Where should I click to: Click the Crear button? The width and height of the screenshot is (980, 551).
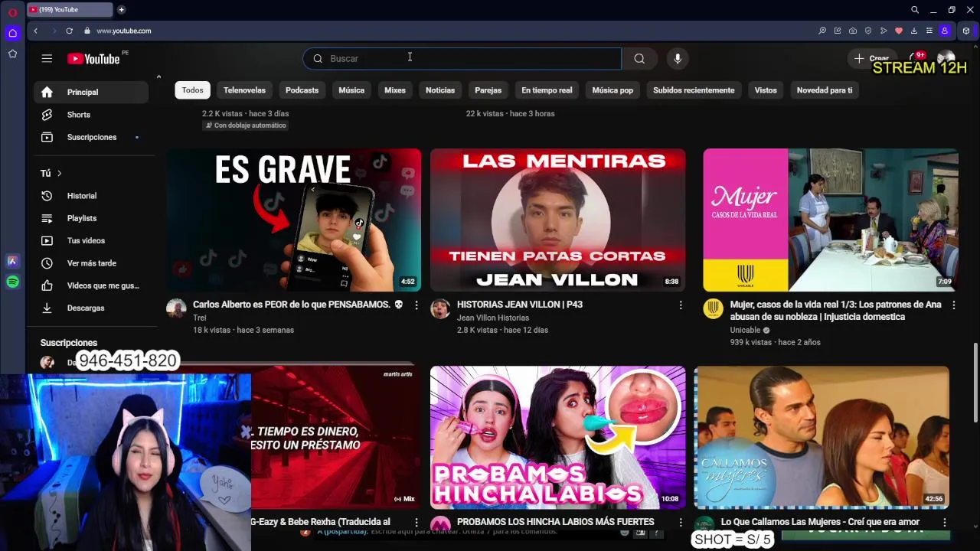[x=871, y=58]
